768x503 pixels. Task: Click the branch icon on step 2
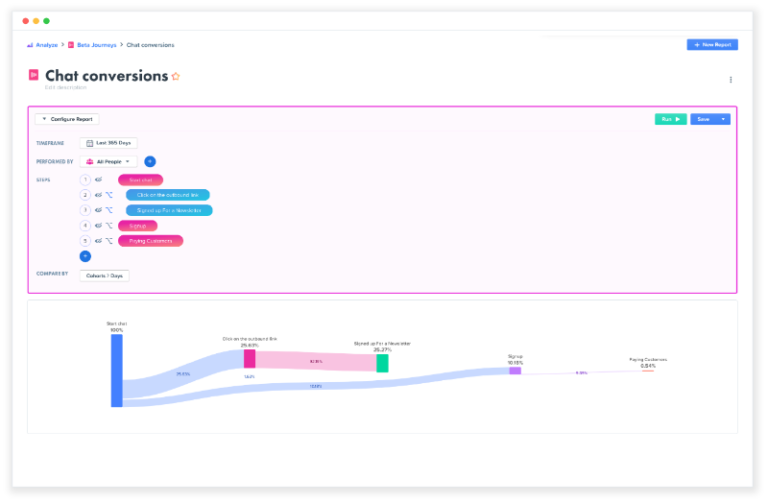click(x=109, y=195)
